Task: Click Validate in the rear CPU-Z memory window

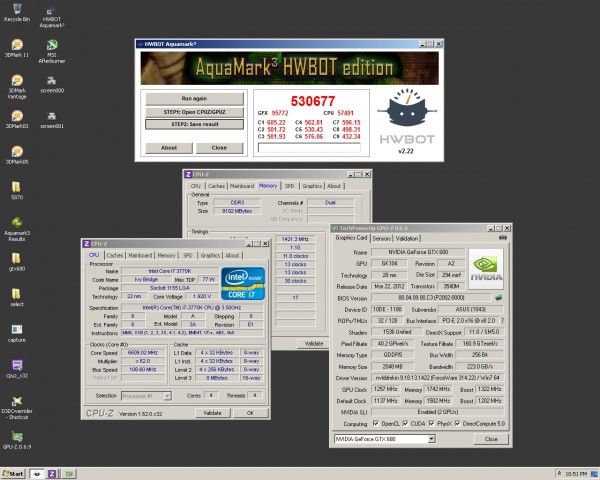Action: click(x=314, y=344)
